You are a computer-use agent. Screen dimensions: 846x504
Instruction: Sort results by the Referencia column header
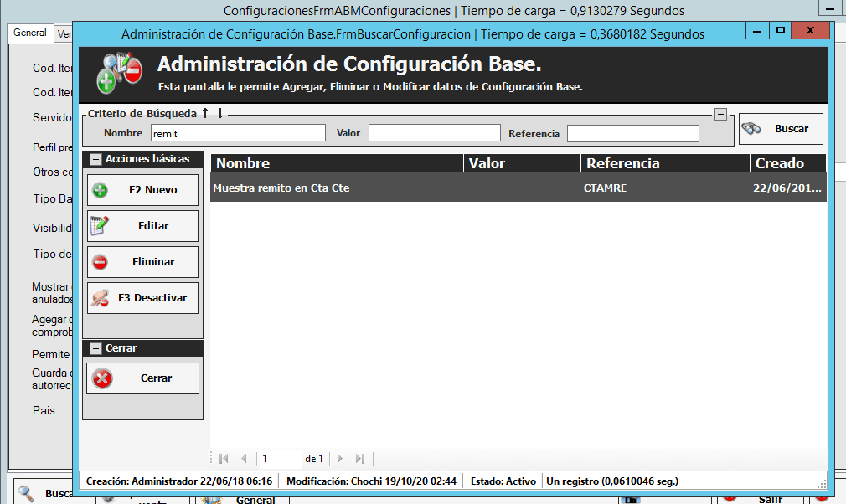(x=623, y=163)
